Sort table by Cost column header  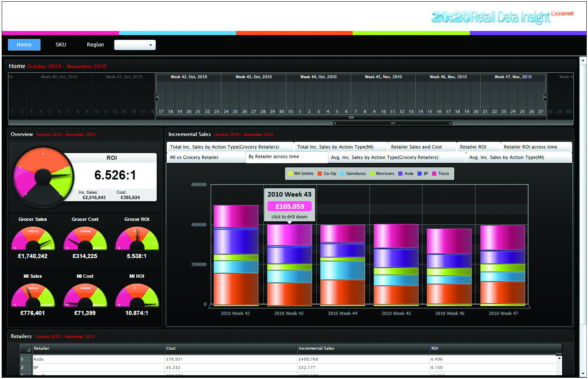point(231,348)
